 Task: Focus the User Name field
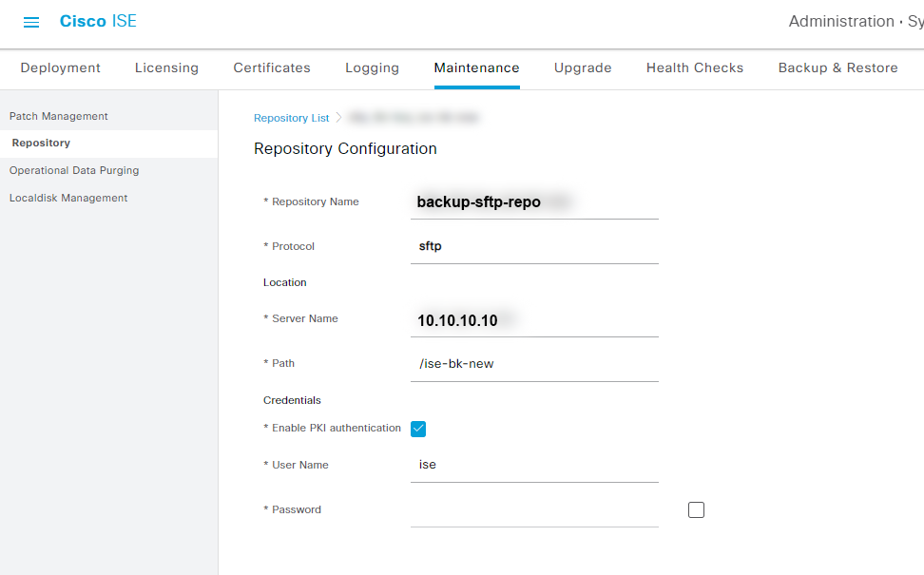point(533,465)
